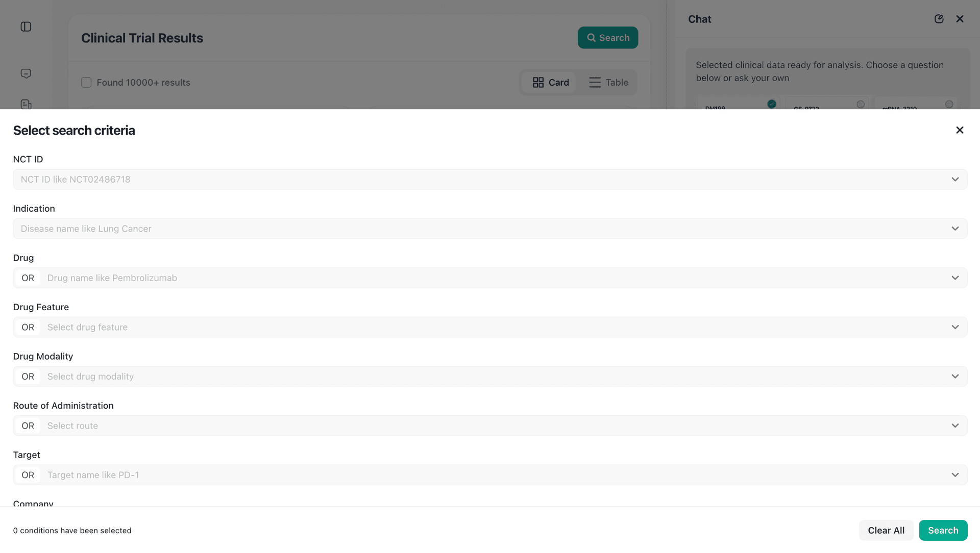Expand the Indication dropdown chevron
The width and height of the screenshot is (980, 553).
pos(955,229)
